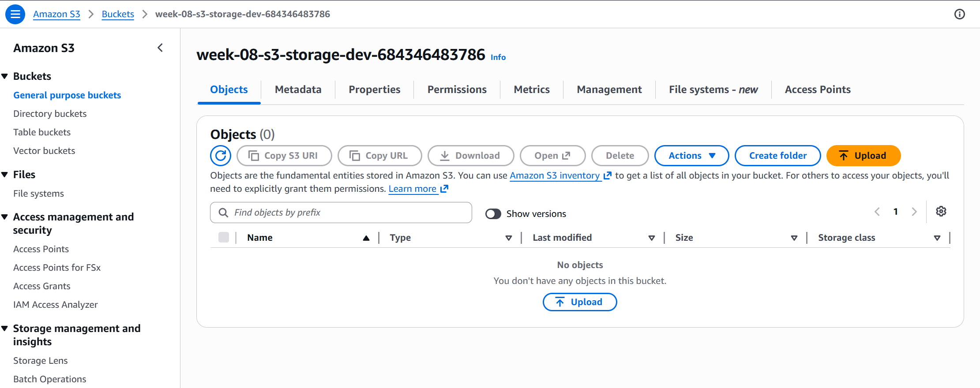Collapse the Files sidebar section

(5, 175)
